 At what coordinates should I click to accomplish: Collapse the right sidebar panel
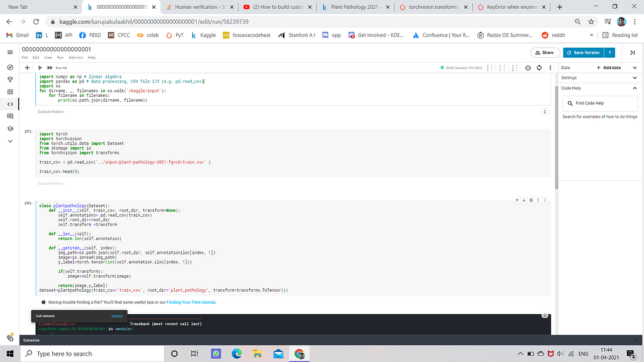click(x=631, y=52)
